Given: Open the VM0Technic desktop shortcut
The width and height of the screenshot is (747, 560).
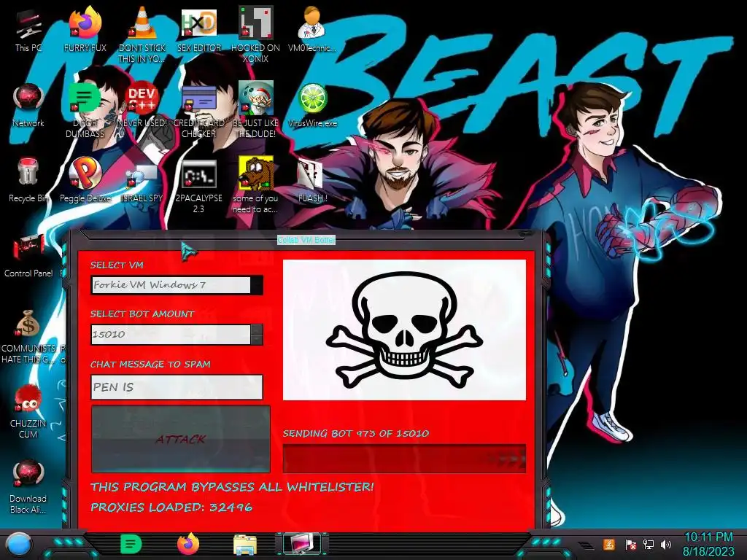Looking at the screenshot, I should (311, 29).
